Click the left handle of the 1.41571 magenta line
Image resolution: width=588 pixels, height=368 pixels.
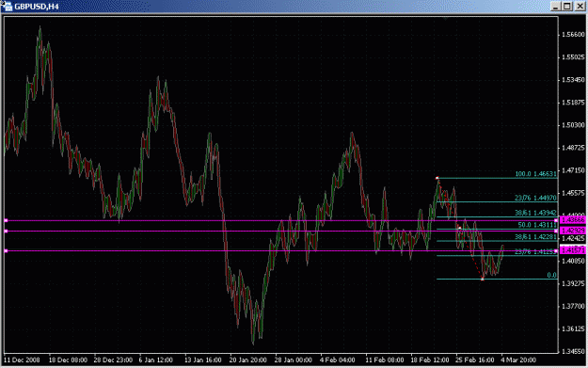(x=6, y=250)
